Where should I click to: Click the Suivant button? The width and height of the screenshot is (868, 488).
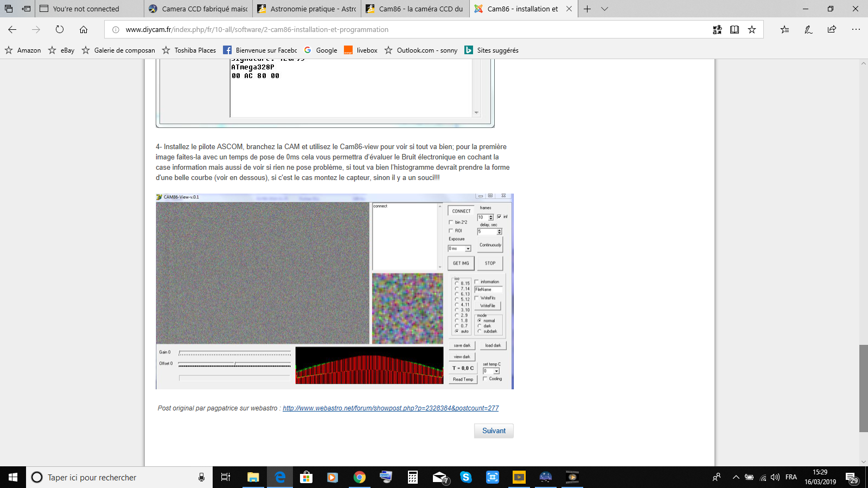494,431
